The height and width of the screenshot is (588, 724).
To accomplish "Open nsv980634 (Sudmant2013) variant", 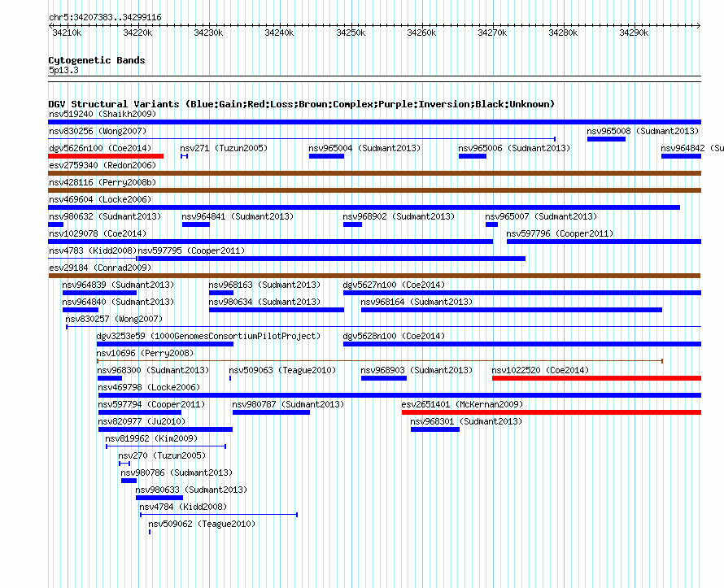I will click(x=264, y=302).
